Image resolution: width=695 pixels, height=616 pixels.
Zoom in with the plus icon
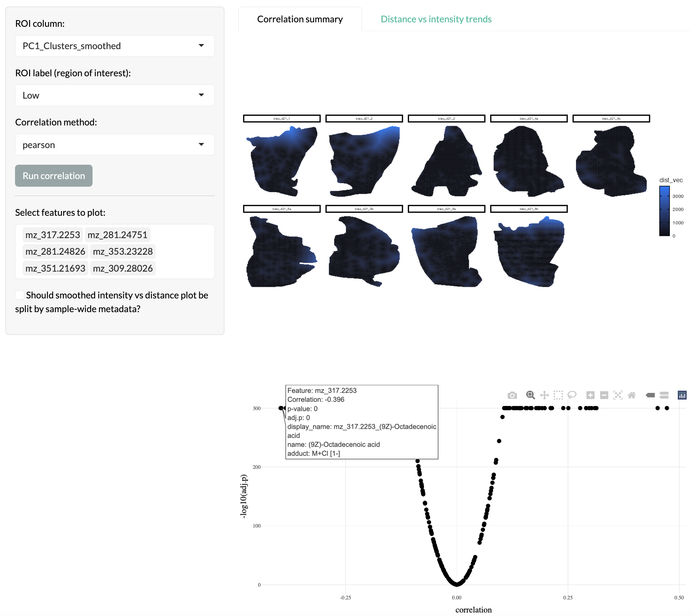coord(590,395)
